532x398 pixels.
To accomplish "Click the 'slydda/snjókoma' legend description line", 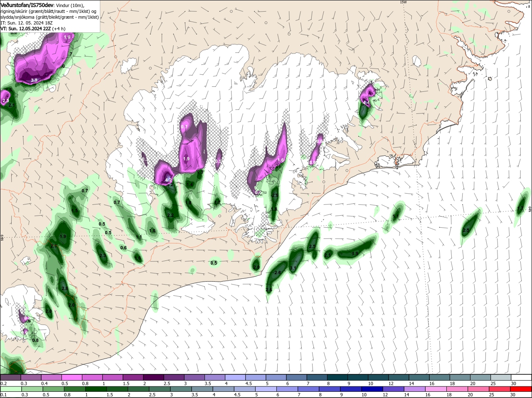I will (x=49, y=17).
